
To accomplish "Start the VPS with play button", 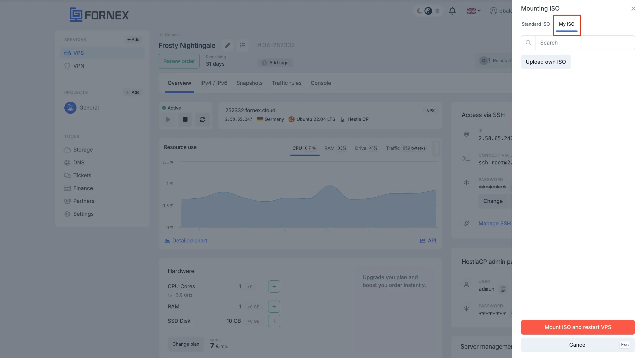I will pos(168,119).
